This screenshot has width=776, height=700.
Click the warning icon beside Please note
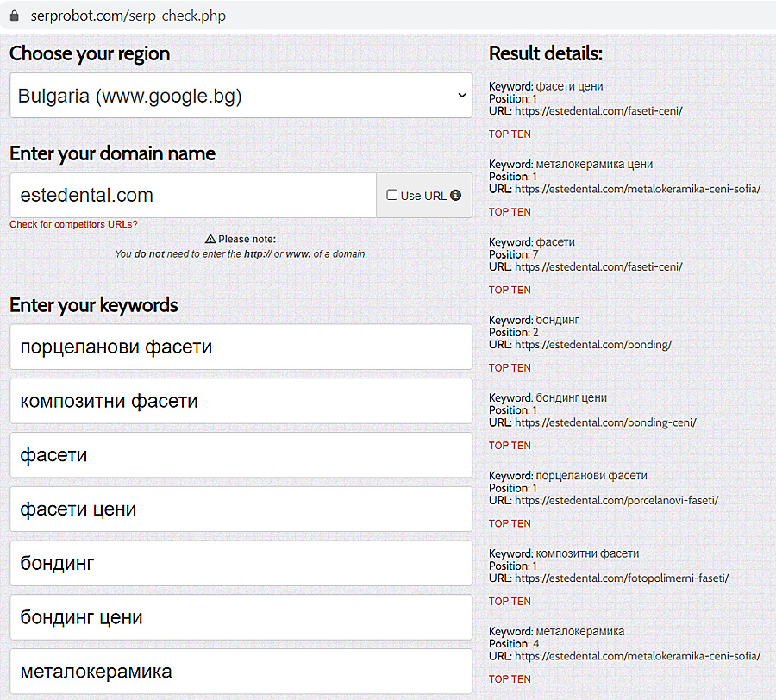coord(210,239)
